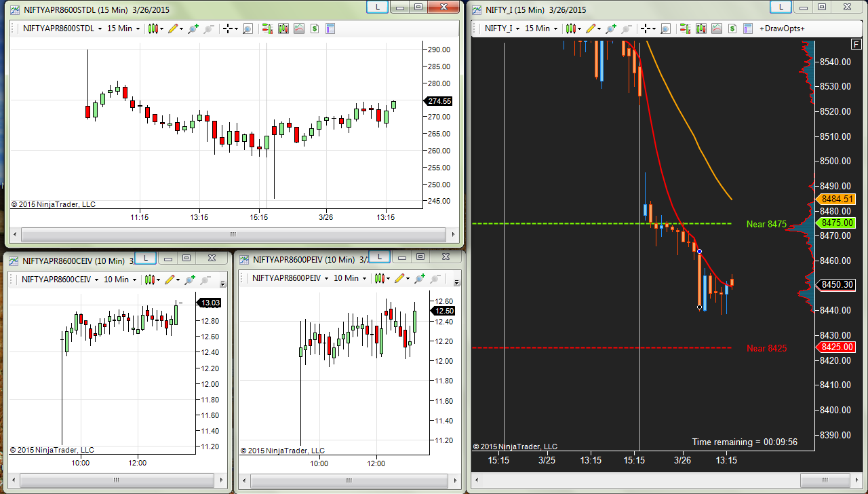Click the 'Near 8475' green line label
The image size is (868, 494).
click(x=766, y=224)
